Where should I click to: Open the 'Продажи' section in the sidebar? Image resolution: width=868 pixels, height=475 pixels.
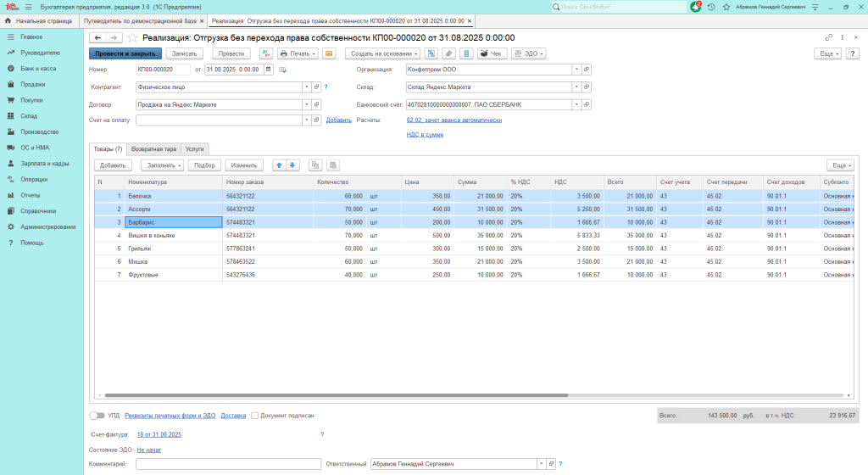point(33,84)
